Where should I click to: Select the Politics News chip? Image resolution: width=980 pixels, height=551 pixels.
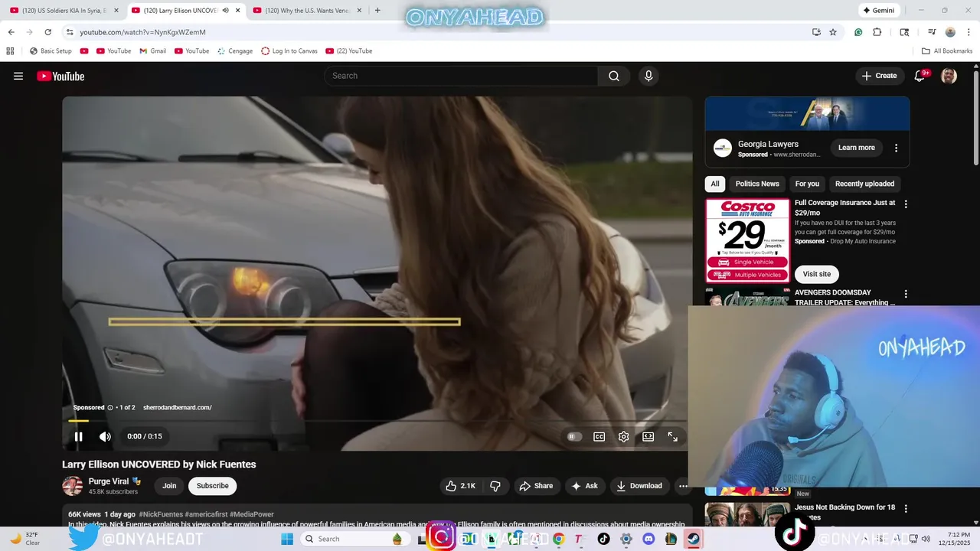coord(757,184)
